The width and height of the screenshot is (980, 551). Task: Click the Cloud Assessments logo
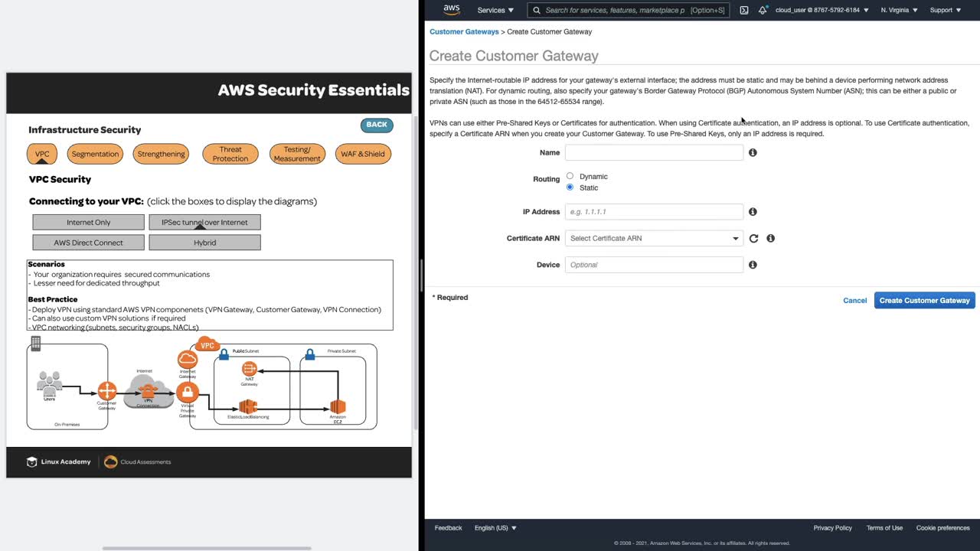[138, 462]
